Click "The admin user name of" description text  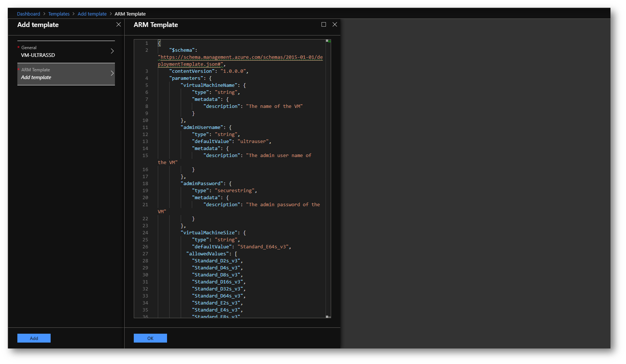[279, 156]
